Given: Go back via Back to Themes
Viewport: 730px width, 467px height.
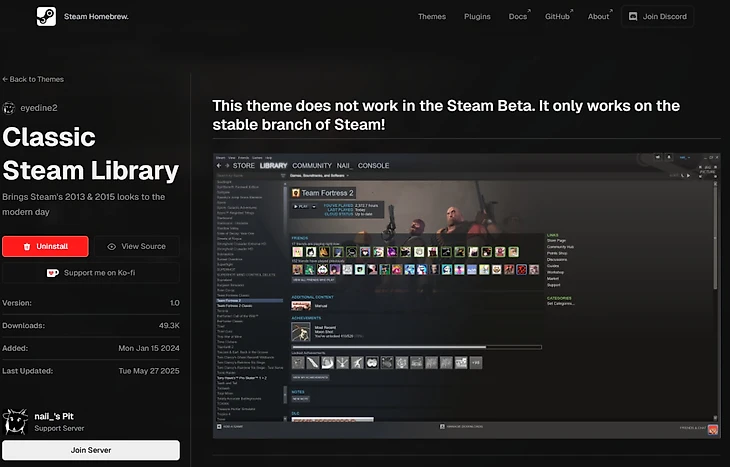Looking at the screenshot, I should click(33, 79).
